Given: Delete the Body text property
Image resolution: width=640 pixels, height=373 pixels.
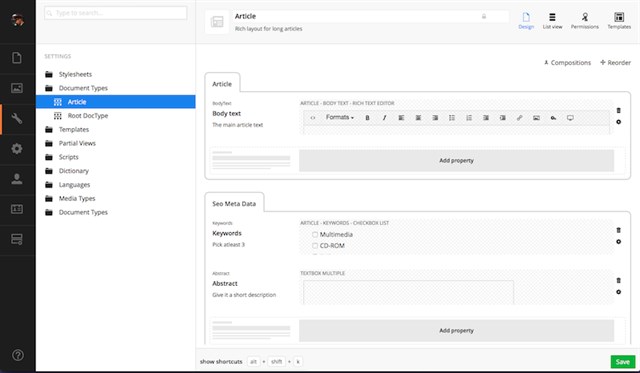Looking at the screenshot, I should pos(618,110).
